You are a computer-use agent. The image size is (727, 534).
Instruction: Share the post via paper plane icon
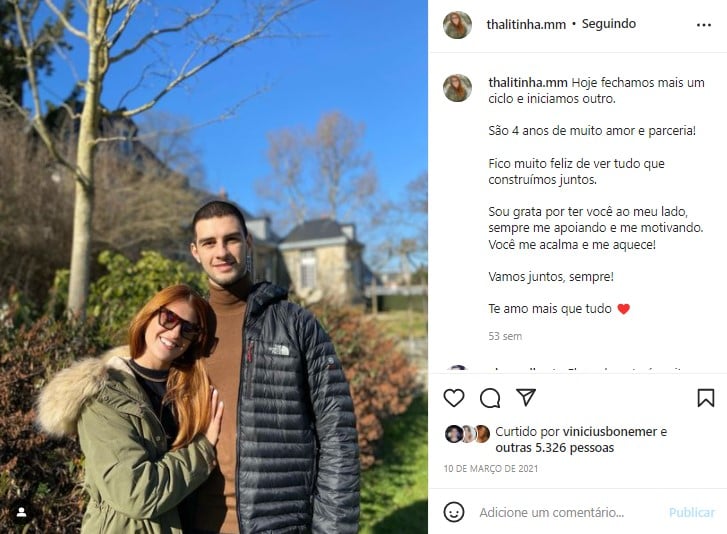tap(526, 397)
